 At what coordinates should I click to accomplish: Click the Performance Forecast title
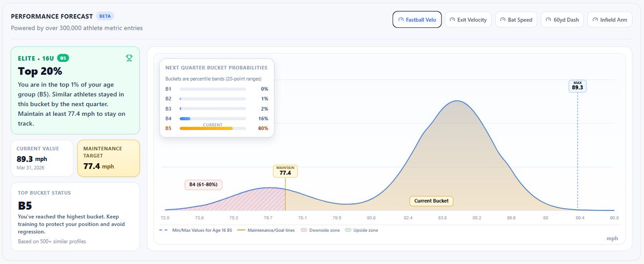[x=52, y=17]
